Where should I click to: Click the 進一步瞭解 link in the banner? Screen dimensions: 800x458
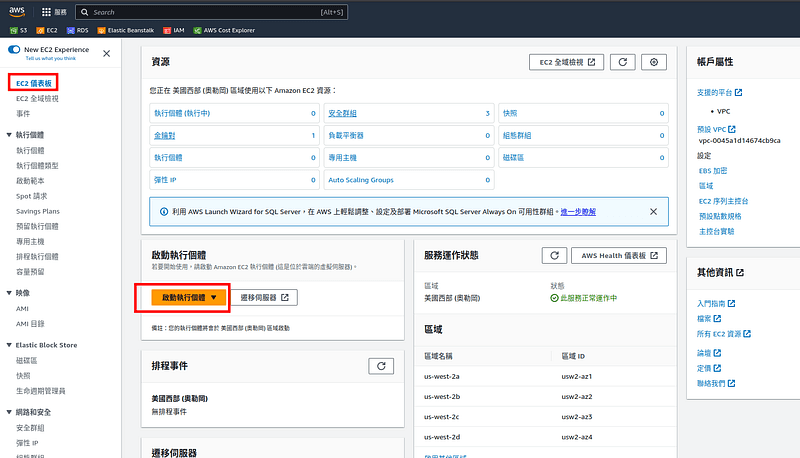[x=578, y=212]
